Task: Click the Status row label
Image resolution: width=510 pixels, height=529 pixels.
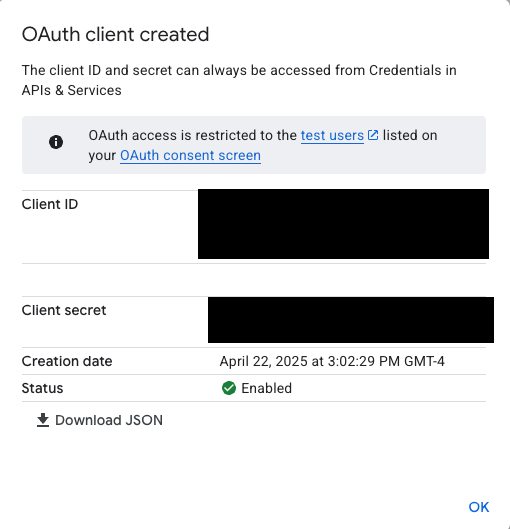Action: [42, 388]
